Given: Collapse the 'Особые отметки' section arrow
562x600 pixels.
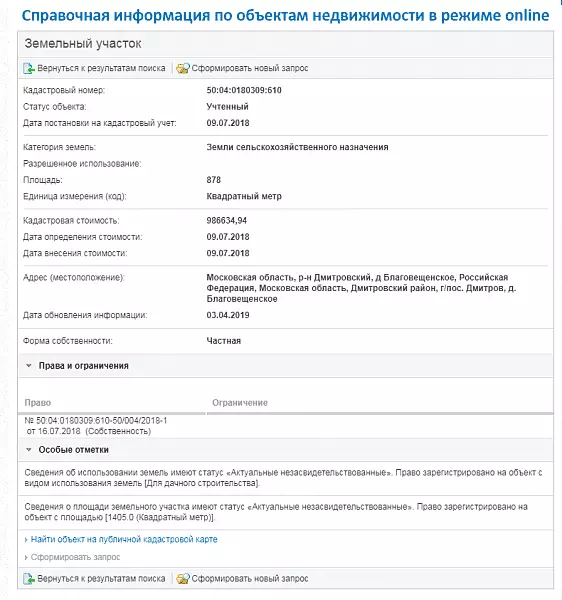Looking at the screenshot, I should [x=29, y=450].
